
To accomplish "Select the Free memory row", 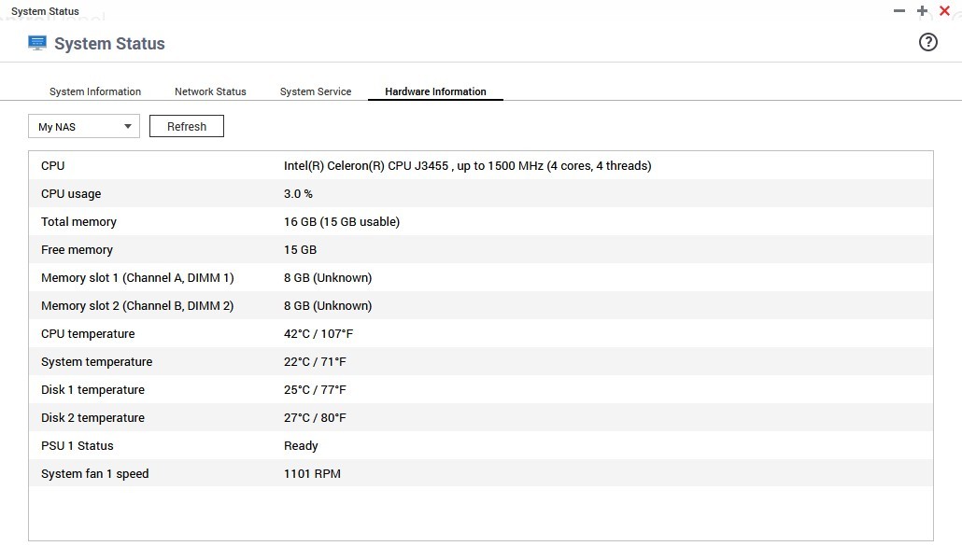I will pyautogui.click(x=481, y=250).
